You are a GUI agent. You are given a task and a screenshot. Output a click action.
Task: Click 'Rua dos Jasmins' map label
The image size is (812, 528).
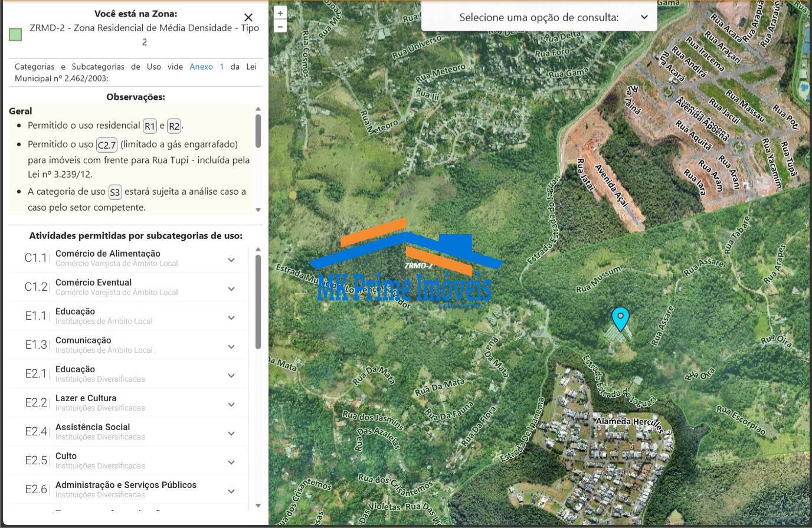(x=373, y=421)
